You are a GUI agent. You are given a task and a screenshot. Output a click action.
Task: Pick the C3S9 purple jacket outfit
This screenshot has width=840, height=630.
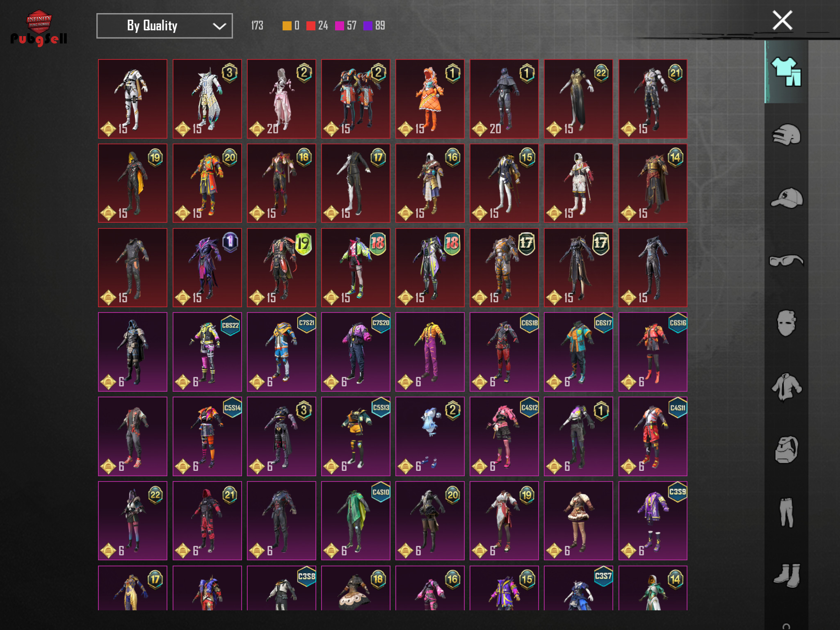point(653,520)
